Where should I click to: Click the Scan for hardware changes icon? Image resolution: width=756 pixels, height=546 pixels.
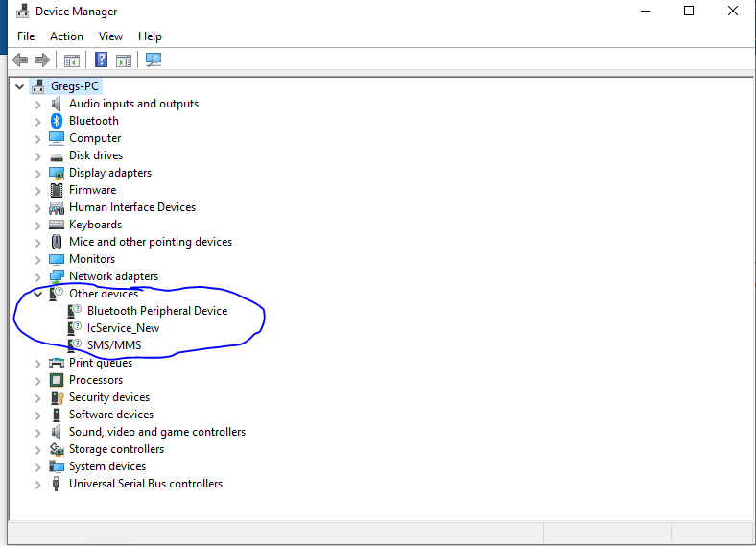pyautogui.click(x=154, y=59)
